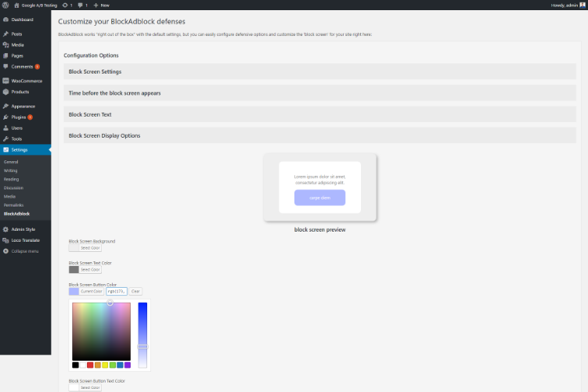Select the orange palette swatch
This screenshot has height=392, width=588.
pyautogui.click(x=98, y=365)
